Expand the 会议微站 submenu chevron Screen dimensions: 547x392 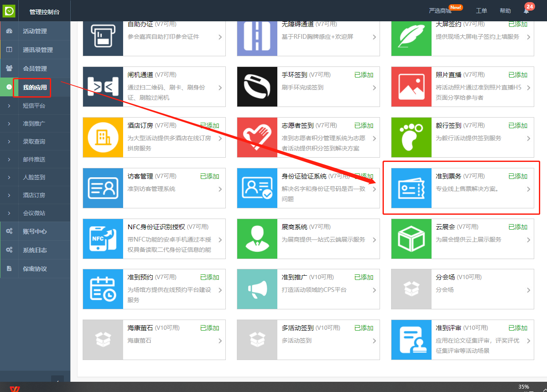pyautogui.click(x=9, y=213)
